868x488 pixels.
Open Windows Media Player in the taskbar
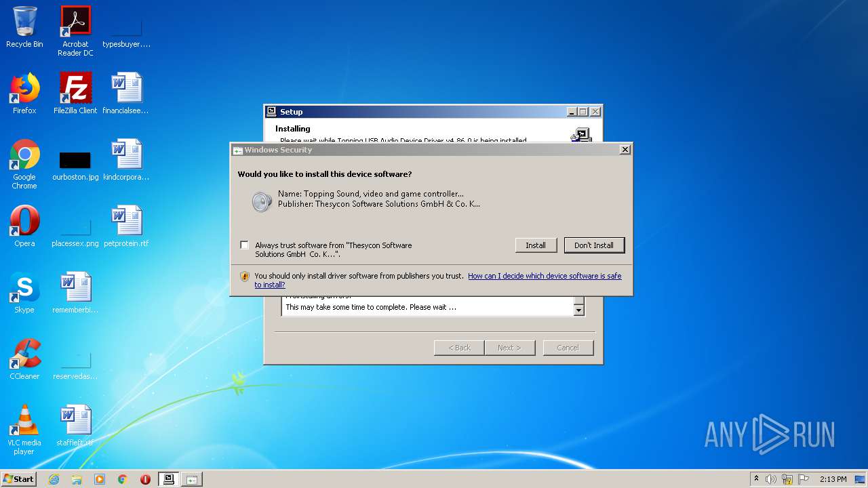pyautogui.click(x=100, y=479)
